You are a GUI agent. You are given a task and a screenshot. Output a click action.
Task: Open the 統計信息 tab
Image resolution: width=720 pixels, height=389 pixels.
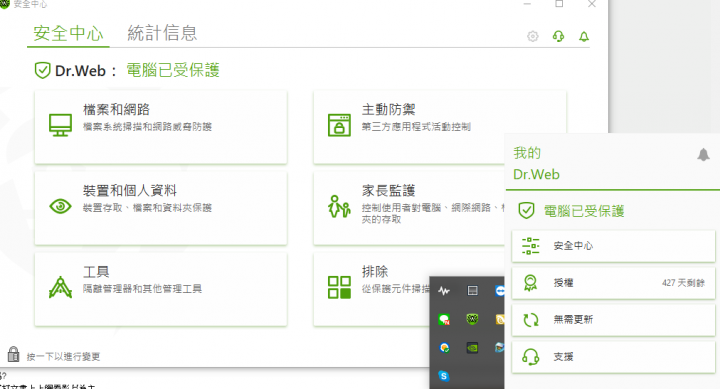tap(162, 34)
